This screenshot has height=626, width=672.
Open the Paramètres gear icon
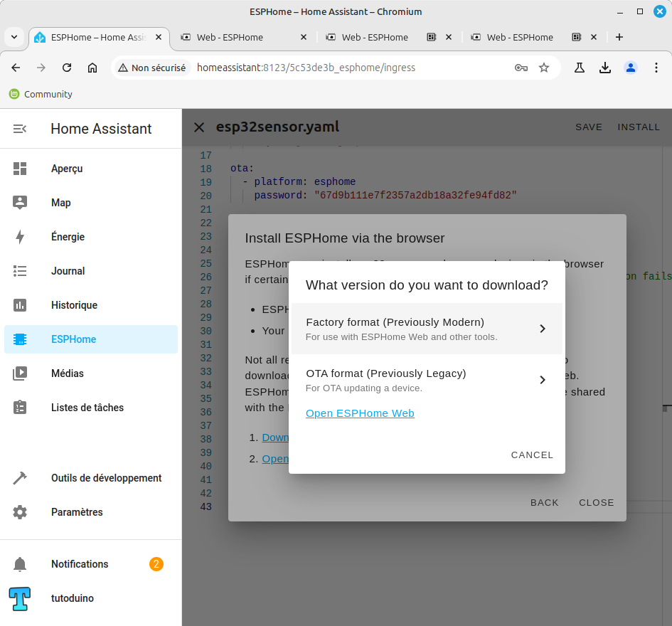(x=20, y=512)
